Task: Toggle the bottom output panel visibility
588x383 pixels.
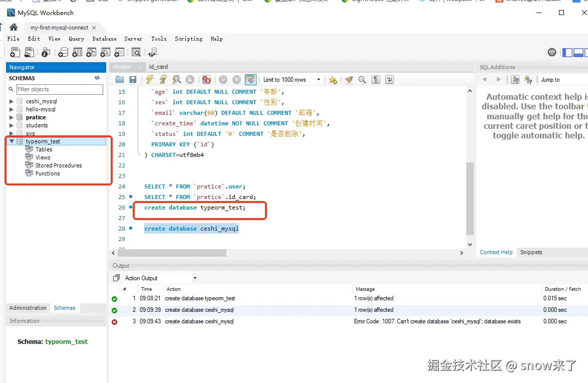Action: (578, 52)
